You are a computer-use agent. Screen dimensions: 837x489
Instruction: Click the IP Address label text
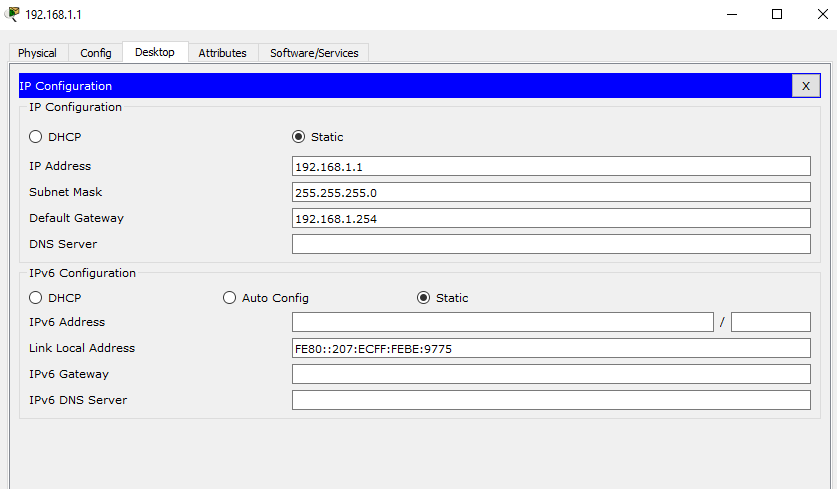click(60, 166)
